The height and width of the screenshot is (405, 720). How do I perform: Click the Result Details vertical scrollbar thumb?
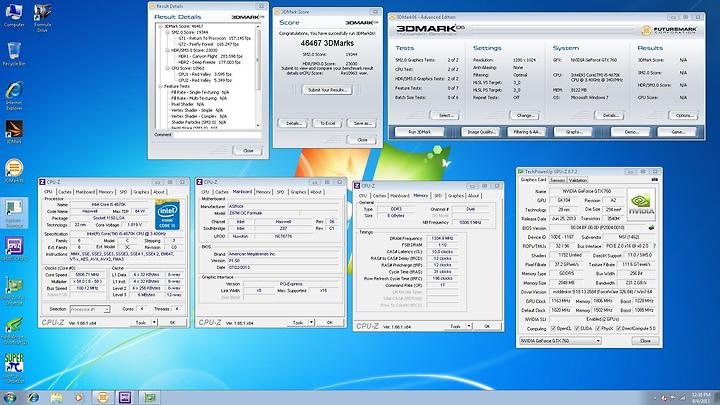258,60
